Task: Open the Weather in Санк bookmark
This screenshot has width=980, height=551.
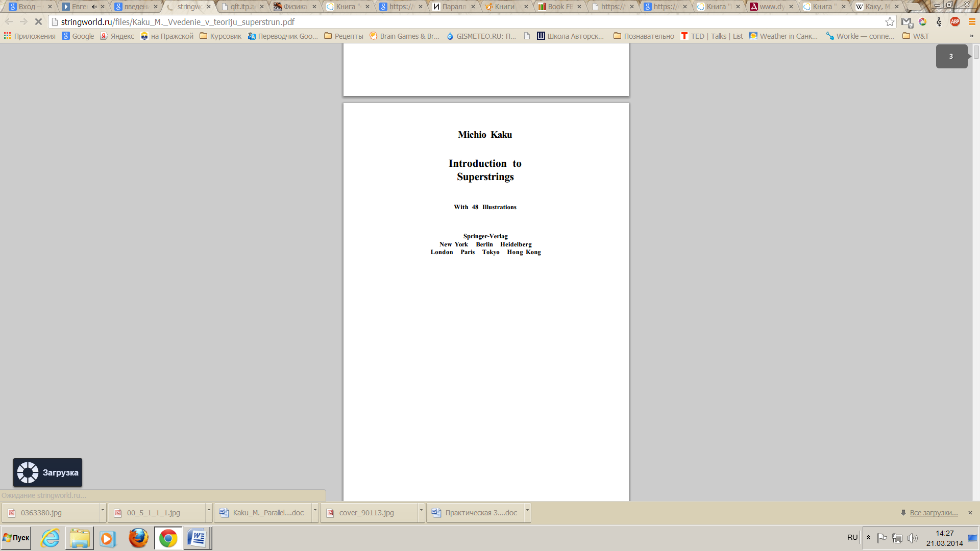Action: tap(783, 36)
